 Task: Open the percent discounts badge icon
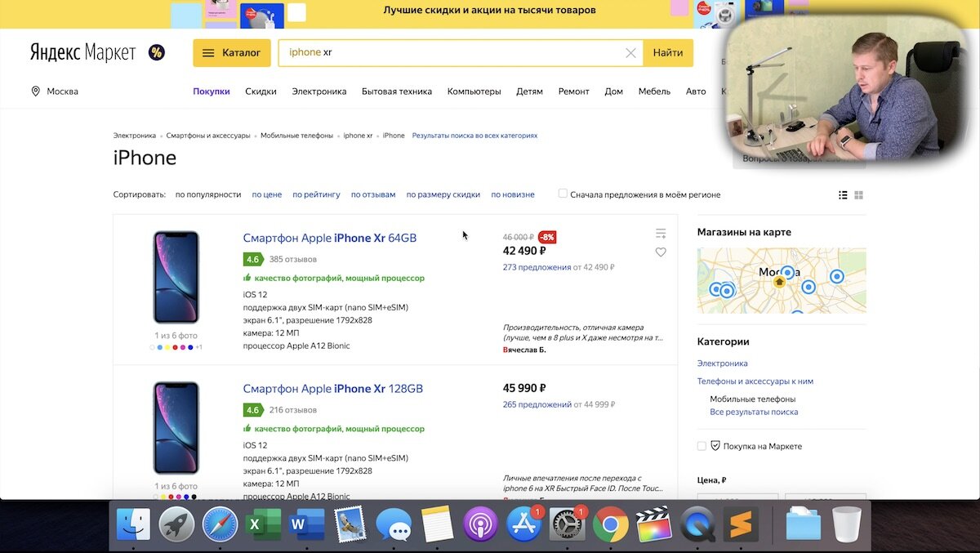point(156,52)
